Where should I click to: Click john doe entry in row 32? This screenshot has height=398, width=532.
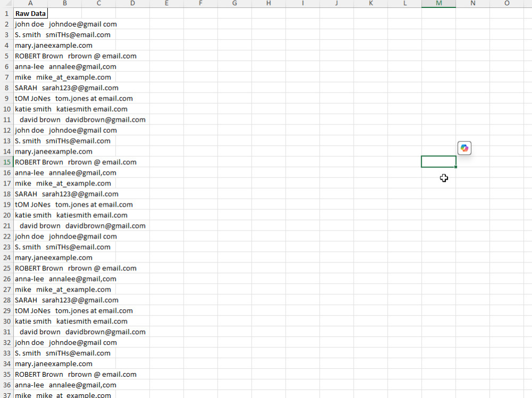(x=66, y=343)
